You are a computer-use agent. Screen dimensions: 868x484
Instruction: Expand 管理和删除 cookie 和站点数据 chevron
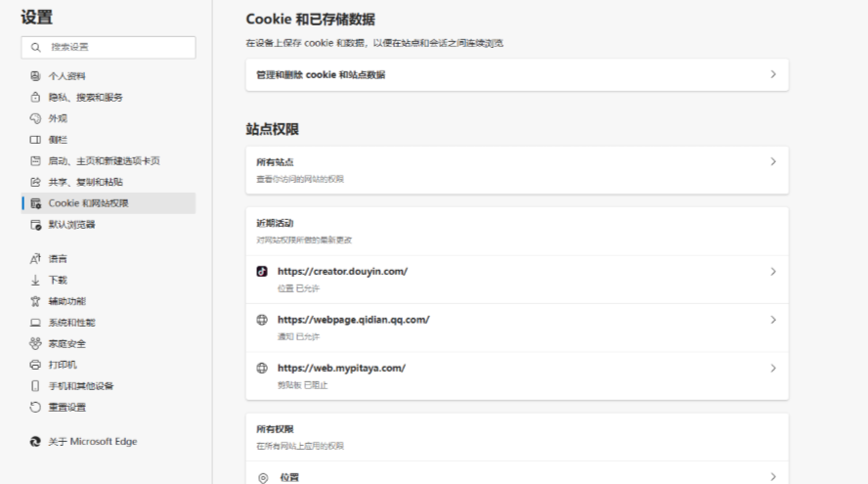(x=772, y=74)
